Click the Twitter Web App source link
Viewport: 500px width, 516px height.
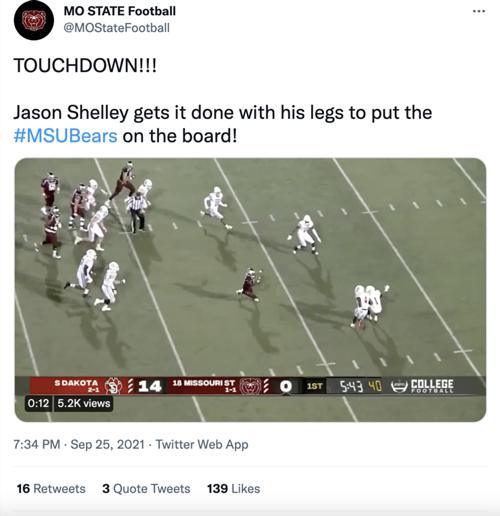coord(202,444)
